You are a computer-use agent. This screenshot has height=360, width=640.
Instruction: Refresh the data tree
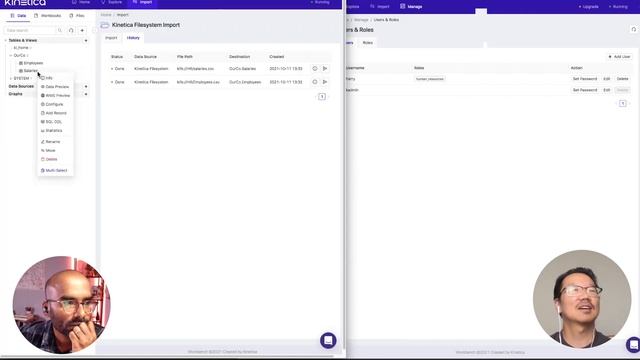click(x=71, y=30)
